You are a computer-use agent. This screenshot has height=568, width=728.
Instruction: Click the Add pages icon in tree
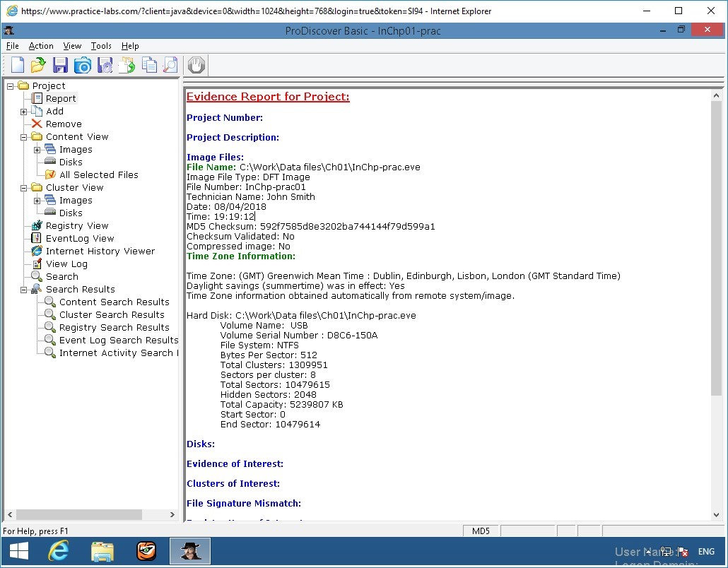click(37, 112)
